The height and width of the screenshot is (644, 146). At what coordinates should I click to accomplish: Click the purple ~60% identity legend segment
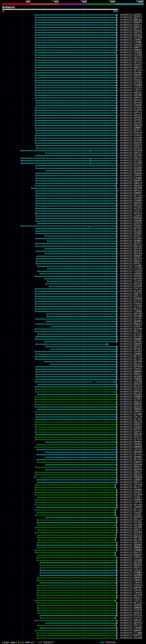[x=73, y=4]
